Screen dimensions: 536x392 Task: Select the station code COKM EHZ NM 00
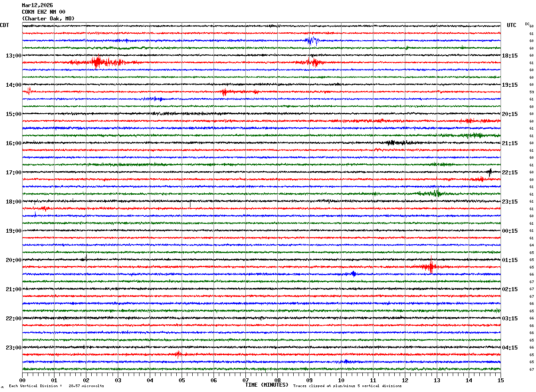pos(43,12)
